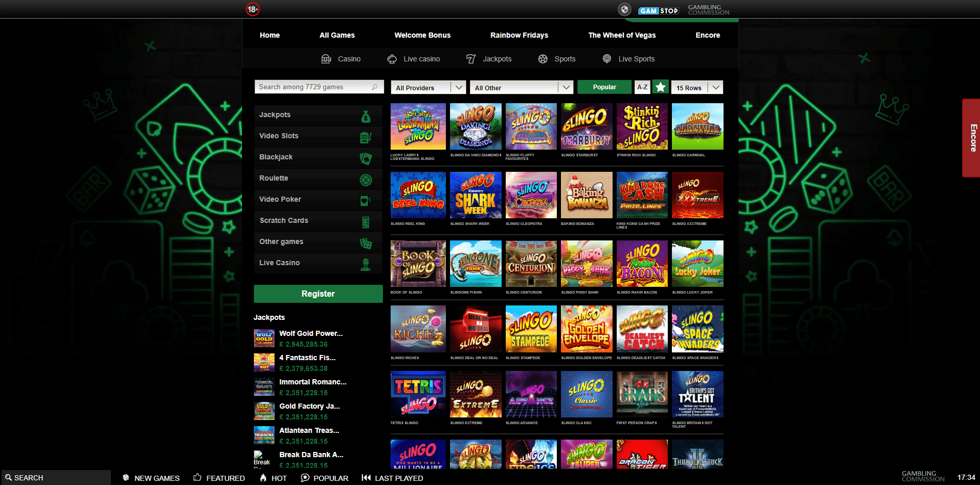This screenshot has height=485, width=980.
Task: Open First Person Craps thumbnail
Action: click(642, 394)
